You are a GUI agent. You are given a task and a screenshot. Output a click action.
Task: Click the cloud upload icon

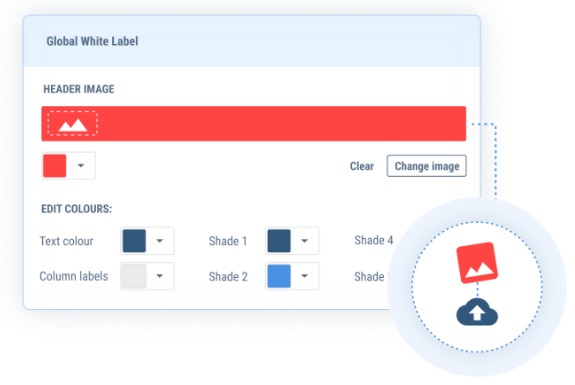click(477, 312)
